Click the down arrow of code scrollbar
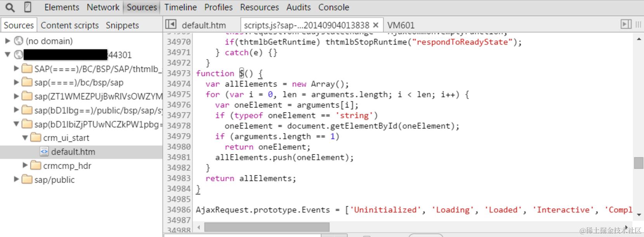This screenshot has height=237, width=644. 639,214
